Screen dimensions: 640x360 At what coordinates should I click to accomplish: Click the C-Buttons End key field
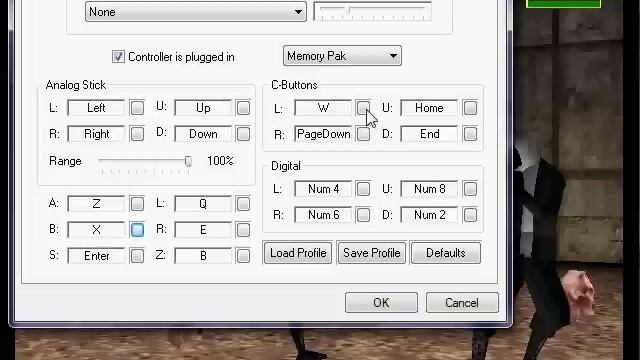429,134
